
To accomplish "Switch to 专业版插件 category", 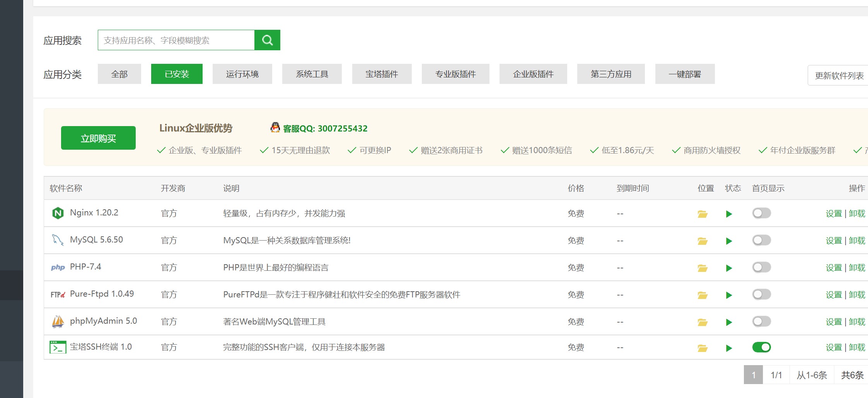I will tap(455, 74).
